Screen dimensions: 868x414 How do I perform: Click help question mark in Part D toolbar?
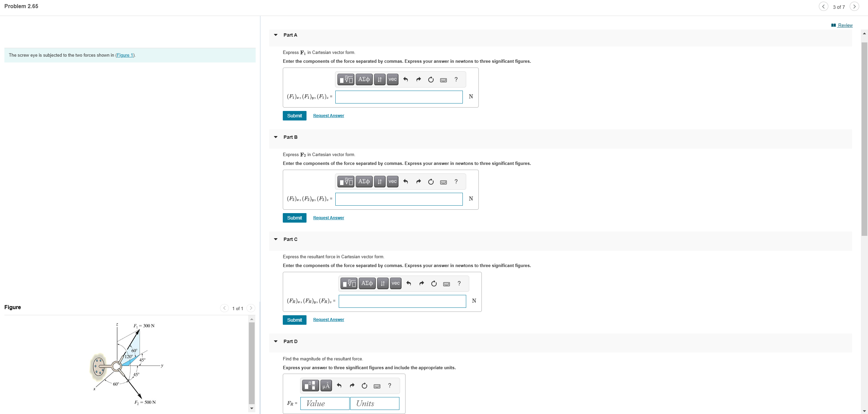(x=390, y=386)
